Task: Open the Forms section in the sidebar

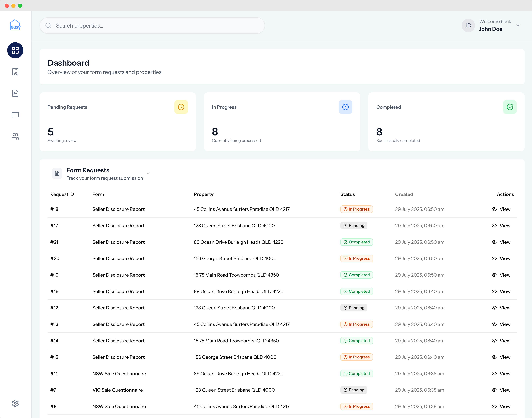Action: point(15,93)
